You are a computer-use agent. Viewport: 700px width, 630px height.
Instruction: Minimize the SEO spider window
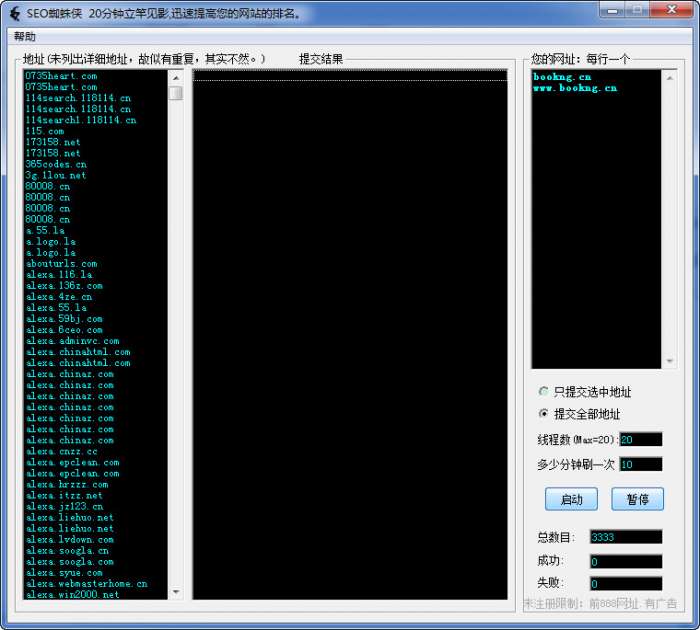(x=612, y=10)
